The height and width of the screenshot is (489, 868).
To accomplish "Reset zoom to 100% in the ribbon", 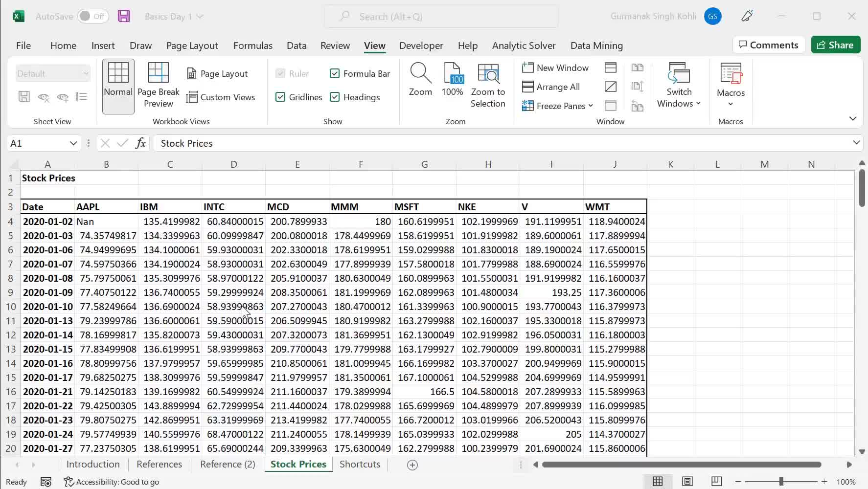I will (x=452, y=80).
